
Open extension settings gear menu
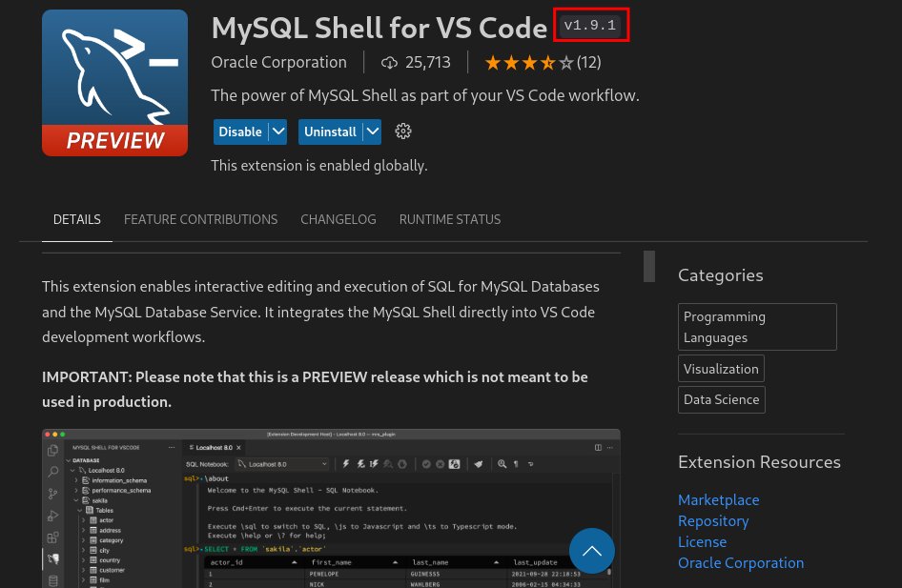(x=403, y=132)
